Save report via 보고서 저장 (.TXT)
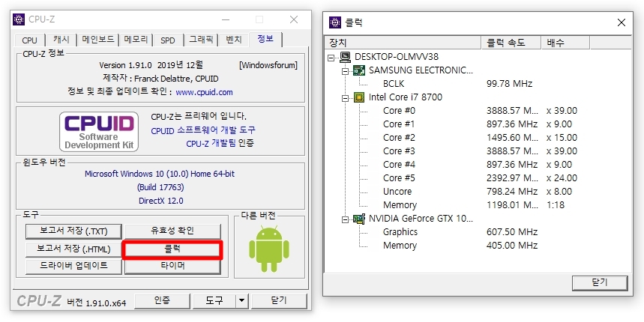 coord(73,231)
